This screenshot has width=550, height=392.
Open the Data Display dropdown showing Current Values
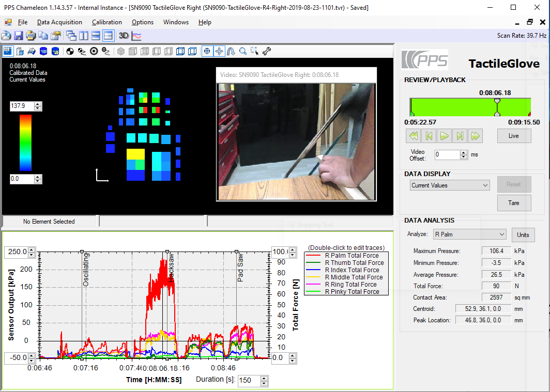tap(449, 184)
